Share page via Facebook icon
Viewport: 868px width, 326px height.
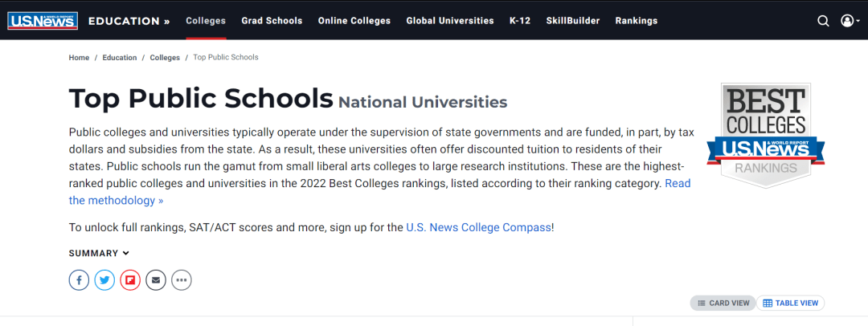tap(79, 280)
